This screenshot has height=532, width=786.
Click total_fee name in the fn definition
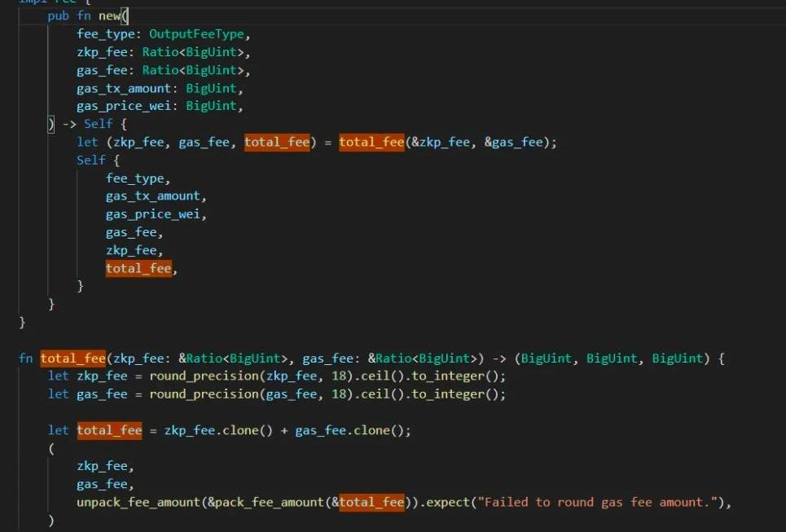tap(73, 358)
